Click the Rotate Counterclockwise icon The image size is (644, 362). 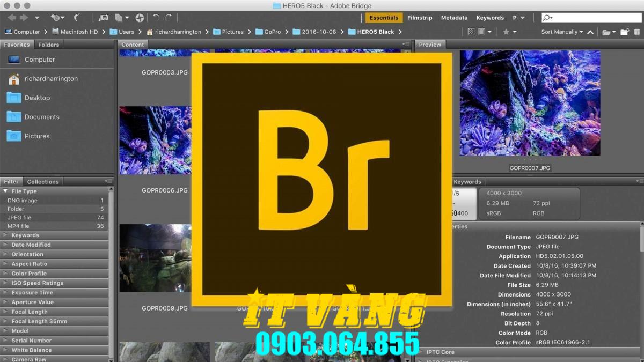point(156,17)
